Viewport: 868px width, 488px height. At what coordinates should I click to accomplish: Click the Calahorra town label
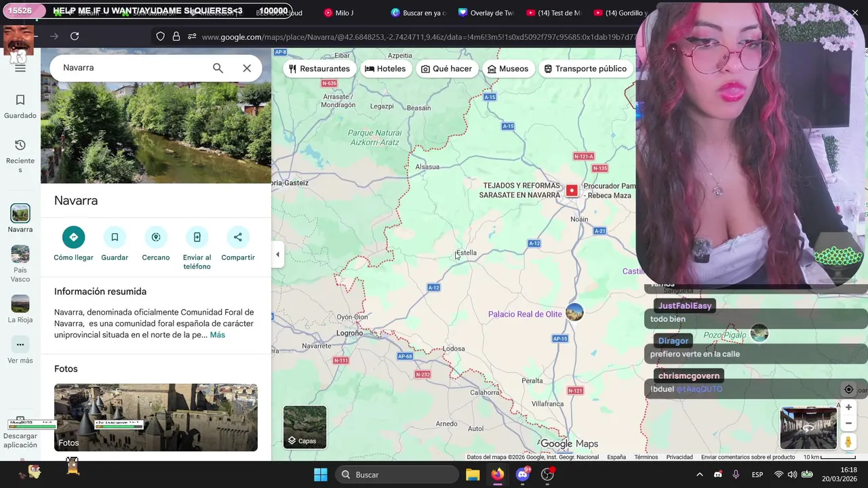tap(486, 392)
